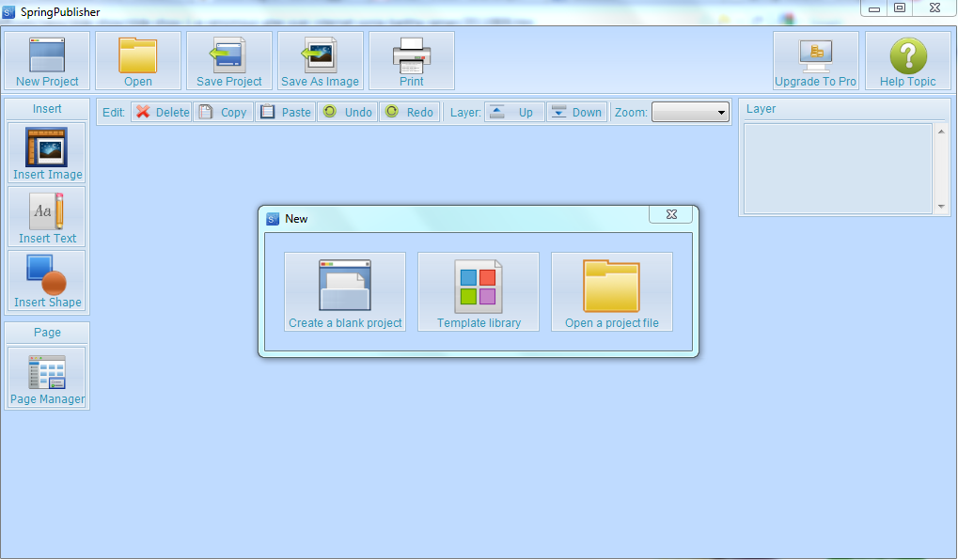Click the Copy button in Edit toolbar
This screenshot has height=560, width=958.
point(224,112)
